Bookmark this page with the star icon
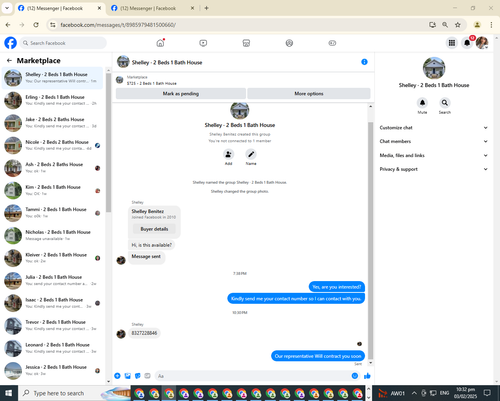The height and width of the screenshot is (401, 500). tap(458, 25)
